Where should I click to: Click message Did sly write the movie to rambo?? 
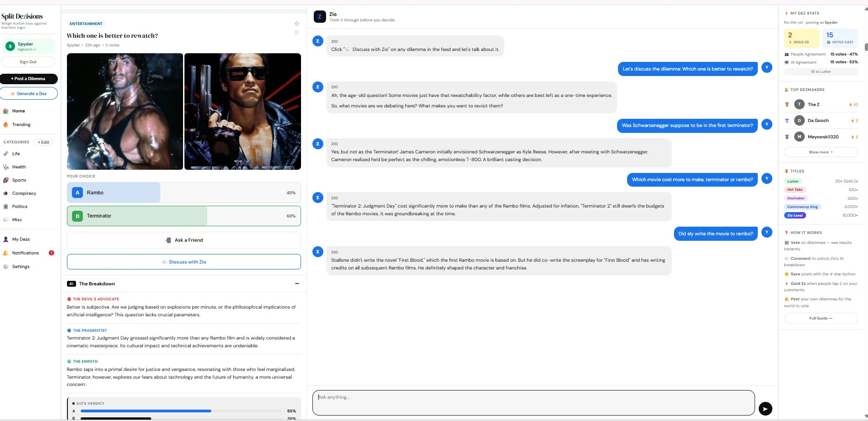[x=715, y=234]
